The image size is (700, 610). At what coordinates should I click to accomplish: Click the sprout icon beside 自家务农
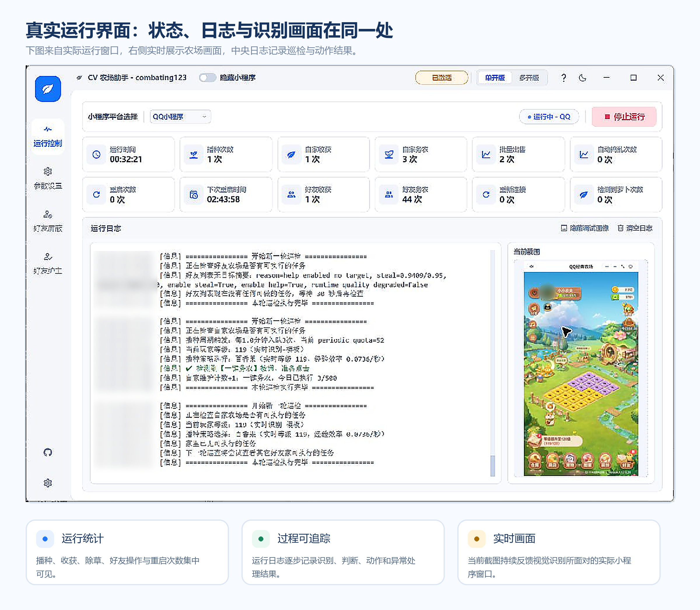pos(389,154)
